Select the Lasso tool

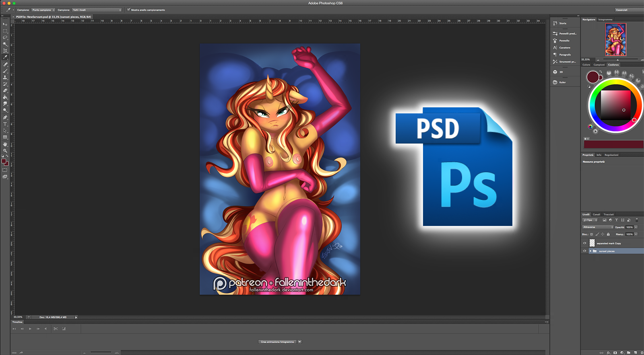click(x=5, y=37)
